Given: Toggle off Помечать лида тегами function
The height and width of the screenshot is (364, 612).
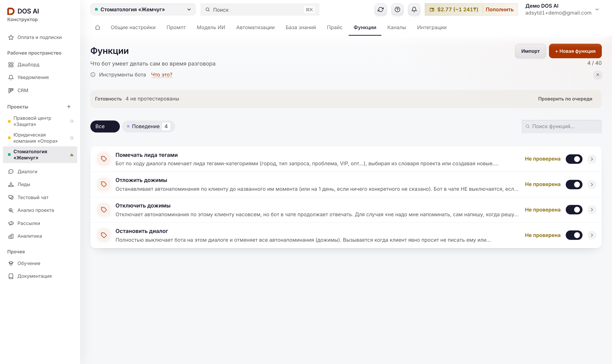Looking at the screenshot, I should (574, 159).
